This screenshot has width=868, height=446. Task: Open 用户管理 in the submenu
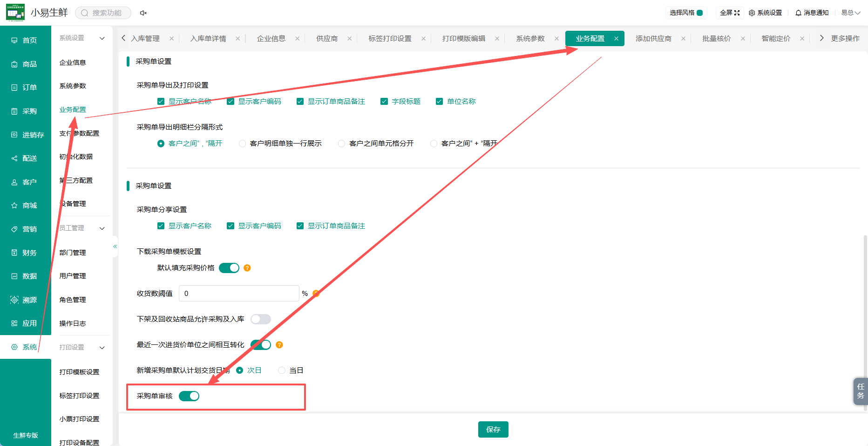coord(73,276)
